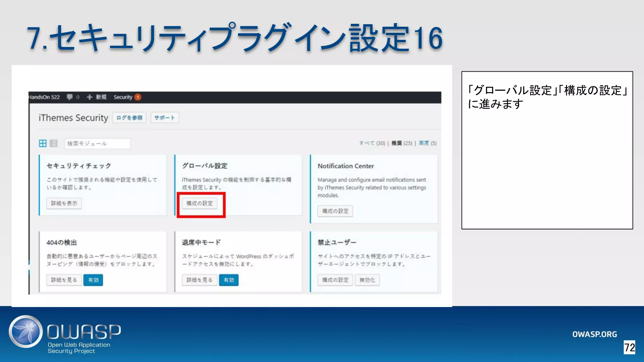Open 構成の設定 in Notification Center card
644x362 pixels.
[335, 211]
